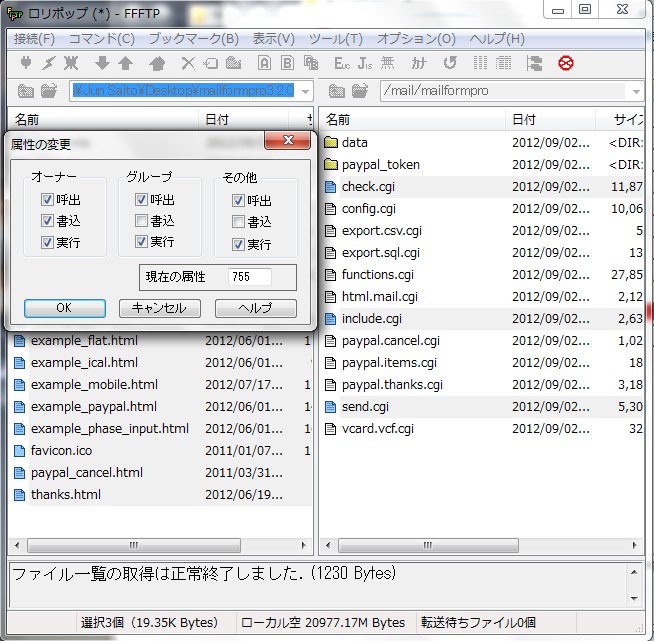This screenshot has width=654, height=641.
Task: Click the red Abort transfer icon
Action: [566, 63]
